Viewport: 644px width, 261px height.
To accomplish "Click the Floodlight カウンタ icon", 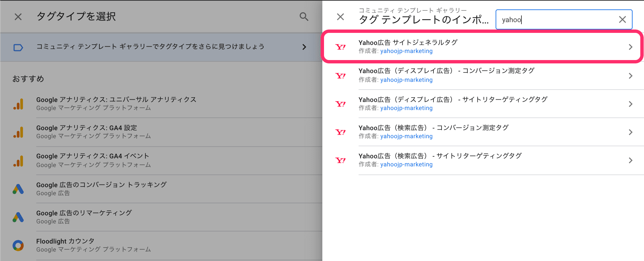I will coord(18,246).
